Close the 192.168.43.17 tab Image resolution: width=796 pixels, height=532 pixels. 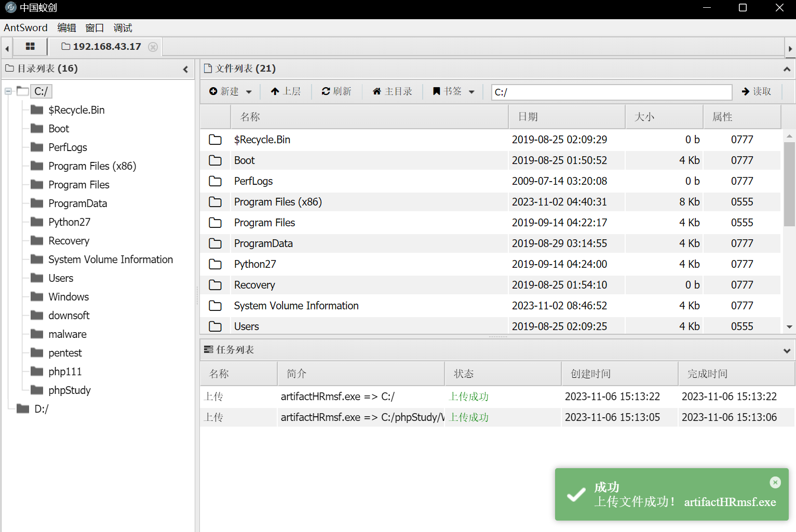tap(153, 47)
